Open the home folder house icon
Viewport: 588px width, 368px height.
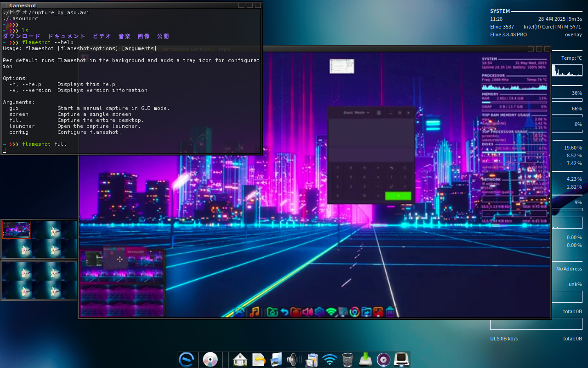(240, 359)
